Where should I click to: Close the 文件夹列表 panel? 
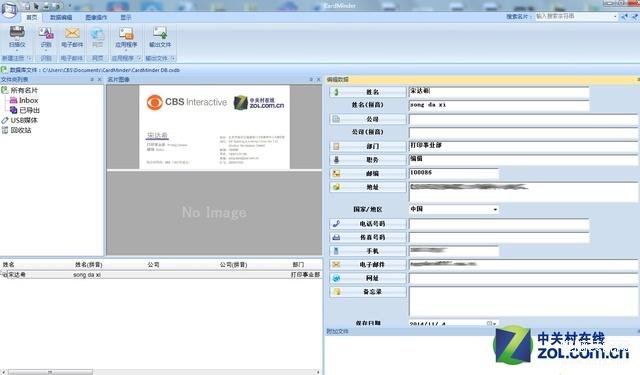tap(99, 80)
